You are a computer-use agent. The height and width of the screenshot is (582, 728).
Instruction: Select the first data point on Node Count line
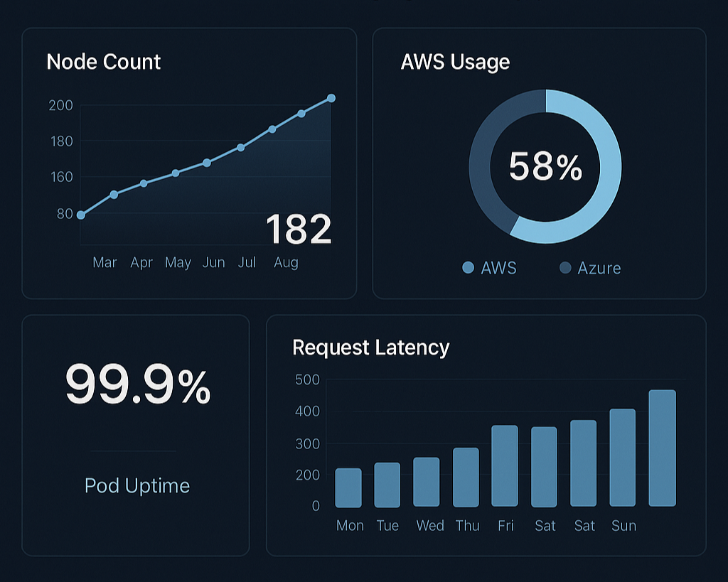[x=81, y=215]
